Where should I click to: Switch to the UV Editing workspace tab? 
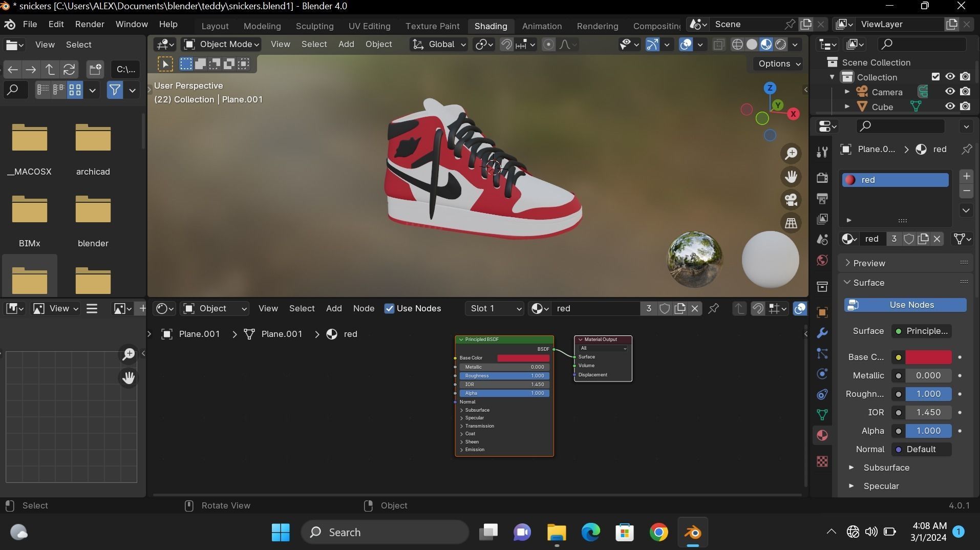(x=369, y=26)
